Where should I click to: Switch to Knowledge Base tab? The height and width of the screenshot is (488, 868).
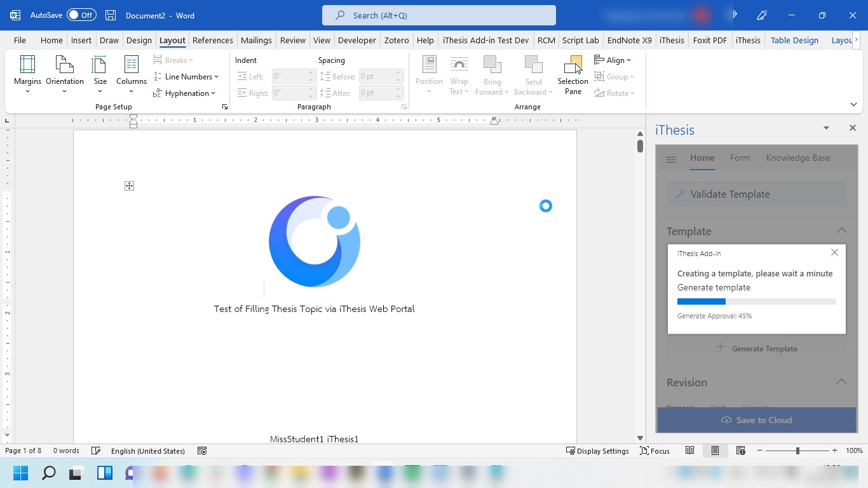[x=797, y=158]
